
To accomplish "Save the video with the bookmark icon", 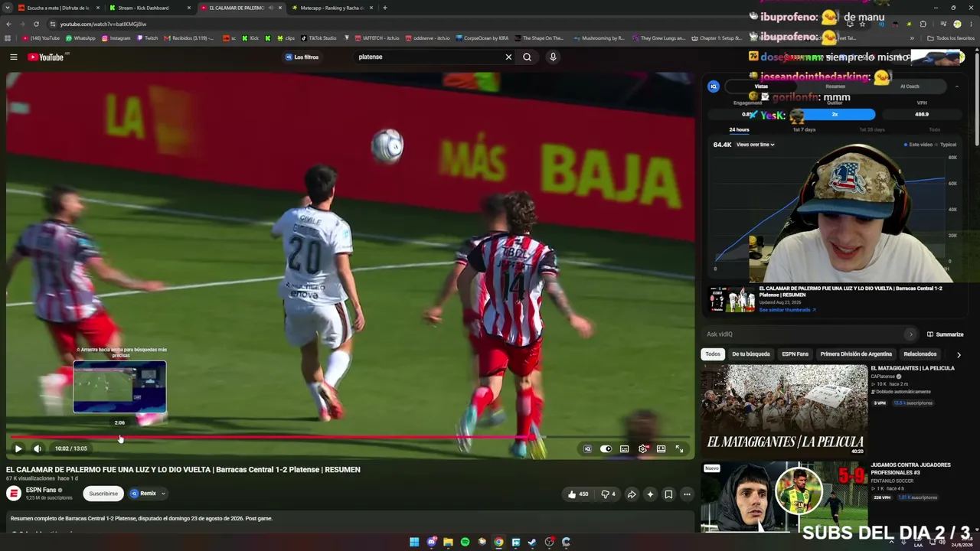I will point(668,494).
